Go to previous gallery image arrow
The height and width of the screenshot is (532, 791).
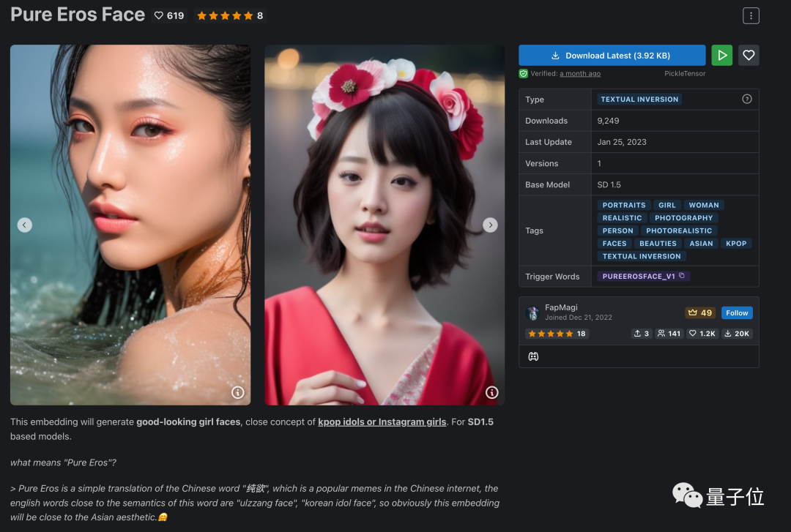point(25,225)
